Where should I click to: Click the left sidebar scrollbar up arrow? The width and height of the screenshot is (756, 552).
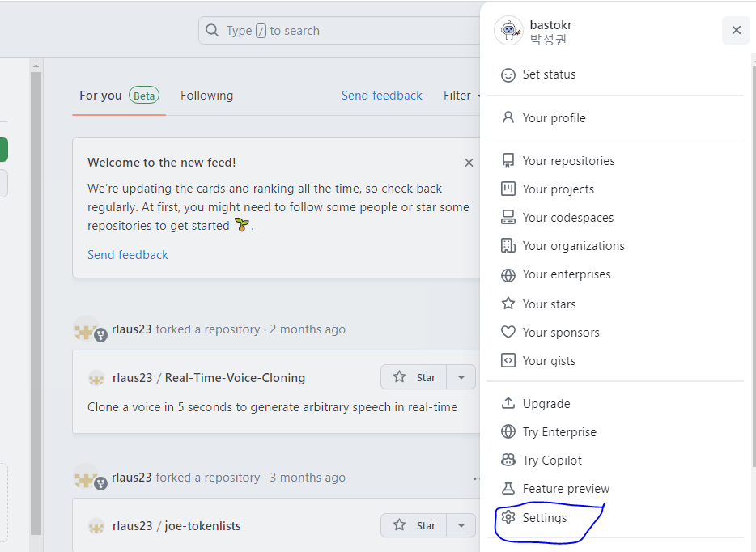[36, 65]
